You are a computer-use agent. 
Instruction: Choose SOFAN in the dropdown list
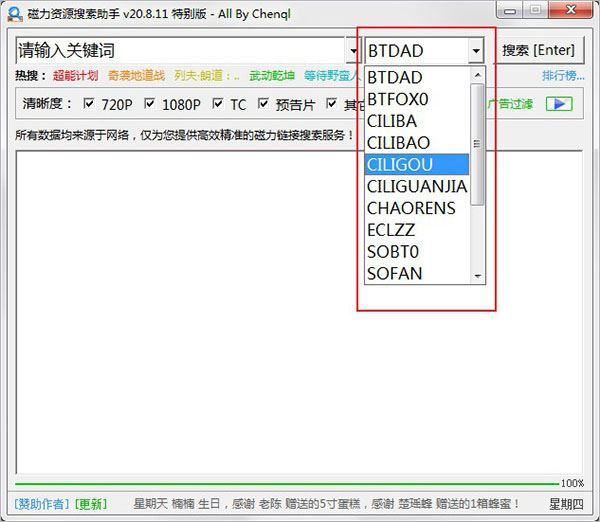coord(417,273)
